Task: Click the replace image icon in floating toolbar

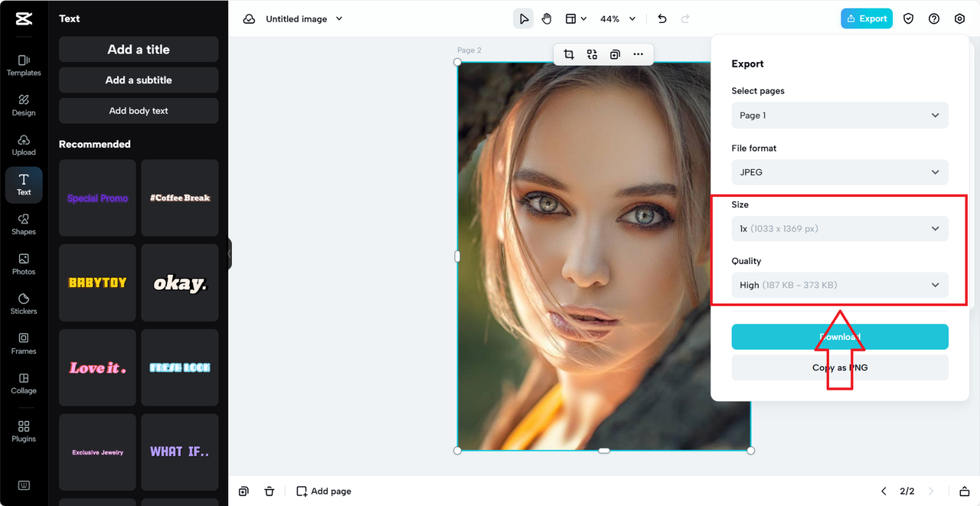Action: (x=592, y=54)
